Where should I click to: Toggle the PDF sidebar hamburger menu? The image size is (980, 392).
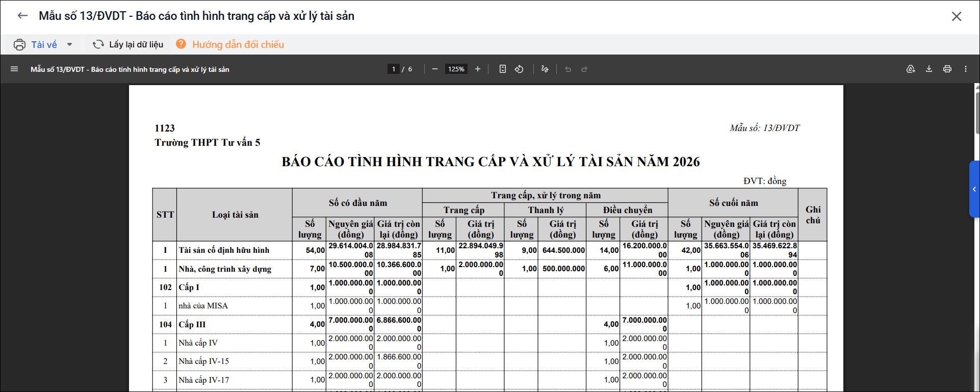(x=14, y=69)
